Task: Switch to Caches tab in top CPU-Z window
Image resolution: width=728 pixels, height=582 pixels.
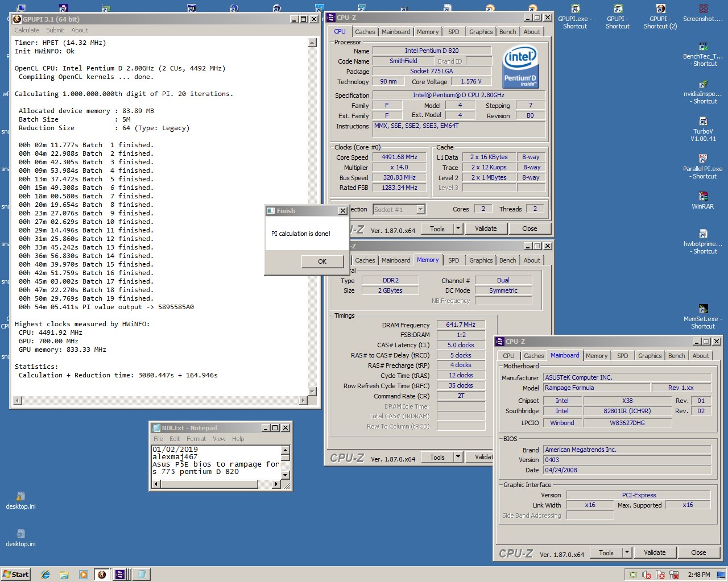Action: [365, 32]
